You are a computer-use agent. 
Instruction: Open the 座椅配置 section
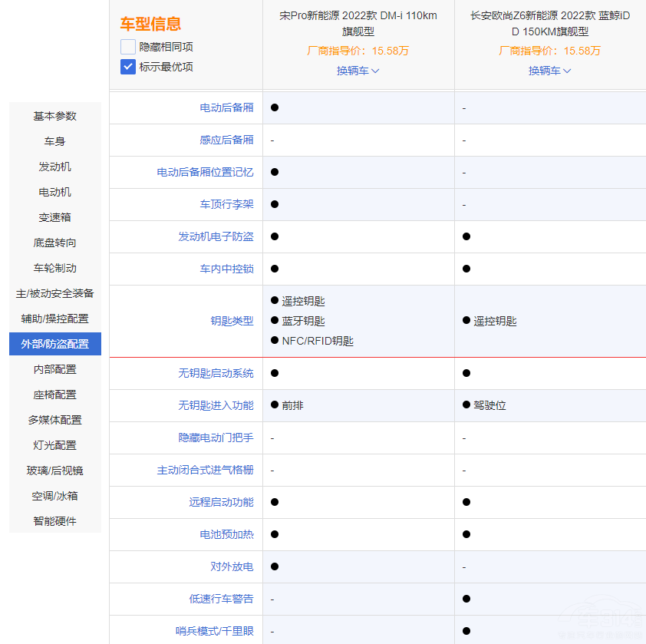click(54, 395)
